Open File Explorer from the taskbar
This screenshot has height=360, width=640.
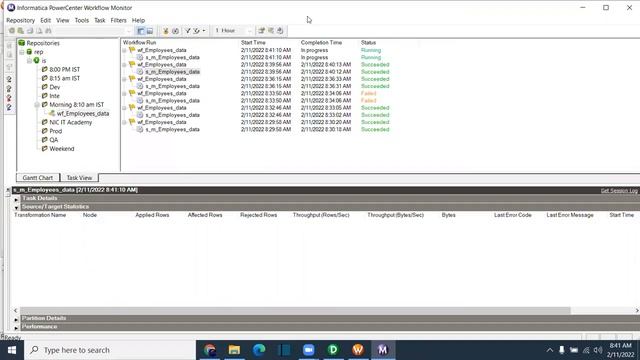pyautogui.click(x=234, y=350)
